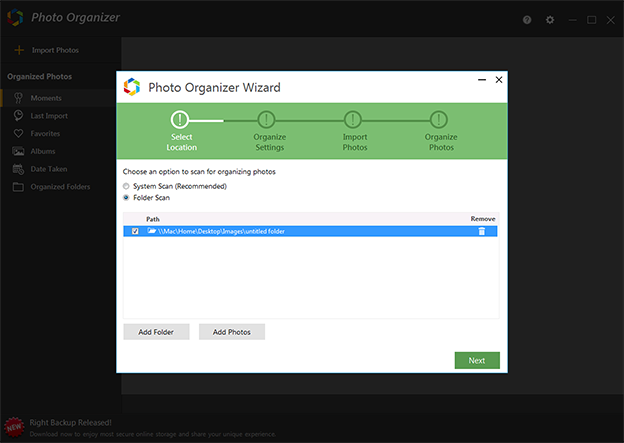Click the Next button
Screen dimensions: 624x443
[x=477, y=360]
